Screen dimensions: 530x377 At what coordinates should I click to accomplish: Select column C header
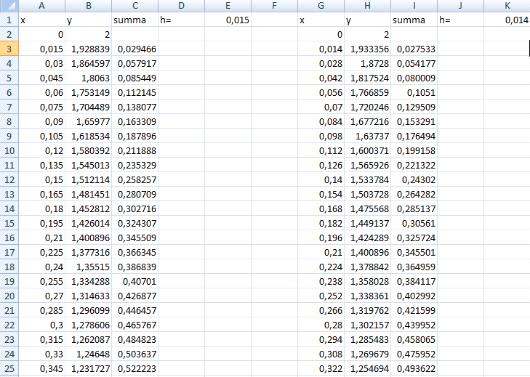point(135,6)
